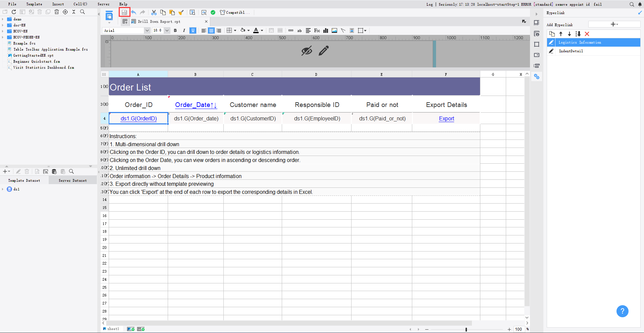
Task: Click the blue help question button
Action: pyautogui.click(x=623, y=311)
